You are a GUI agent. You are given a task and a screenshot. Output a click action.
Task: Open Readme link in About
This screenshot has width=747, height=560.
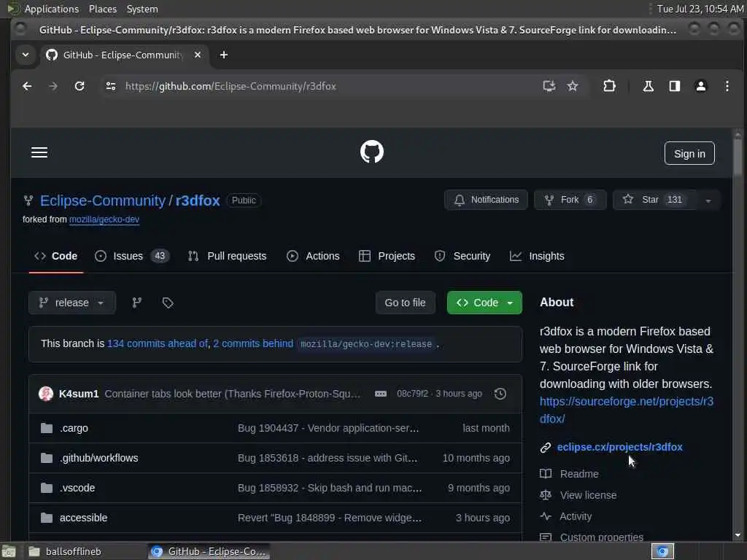point(578,474)
